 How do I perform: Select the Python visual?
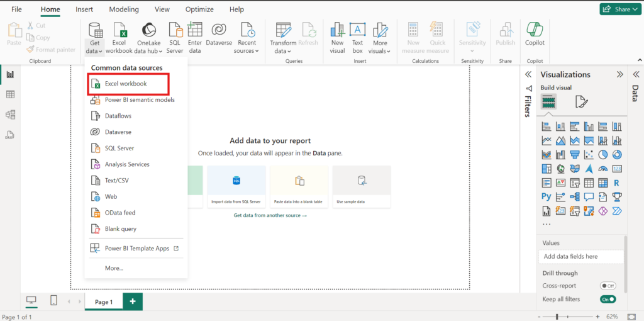(x=547, y=196)
